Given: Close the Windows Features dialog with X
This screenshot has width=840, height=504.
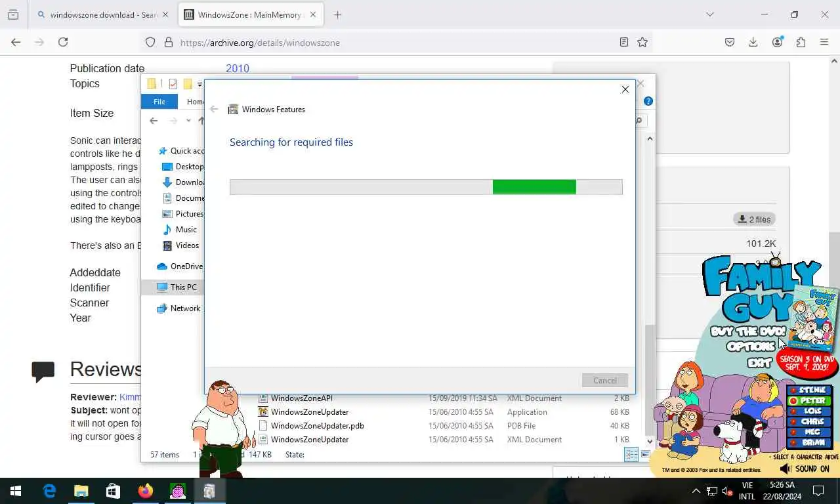Looking at the screenshot, I should point(625,89).
